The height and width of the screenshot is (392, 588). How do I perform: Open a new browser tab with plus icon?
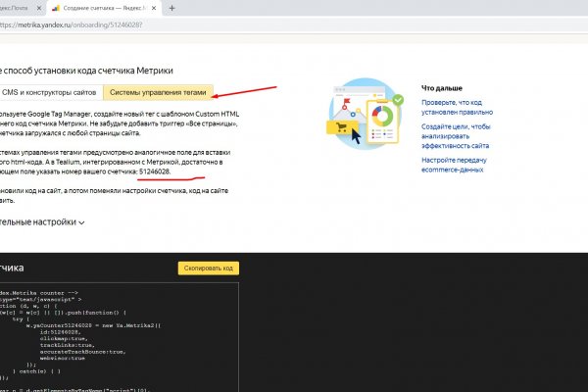tap(172, 8)
